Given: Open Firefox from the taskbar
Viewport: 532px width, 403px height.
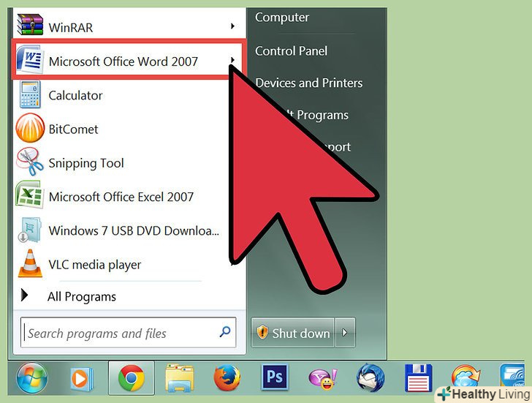Looking at the screenshot, I should click(227, 378).
